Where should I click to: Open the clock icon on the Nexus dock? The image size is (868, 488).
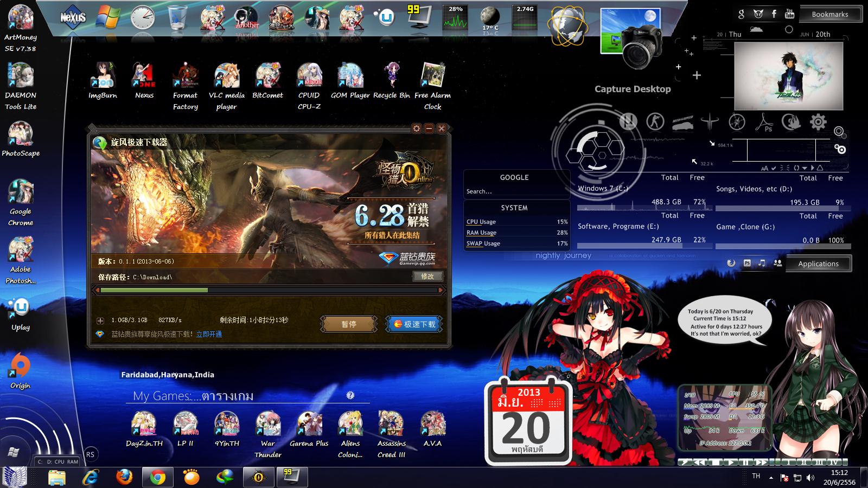tap(143, 18)
